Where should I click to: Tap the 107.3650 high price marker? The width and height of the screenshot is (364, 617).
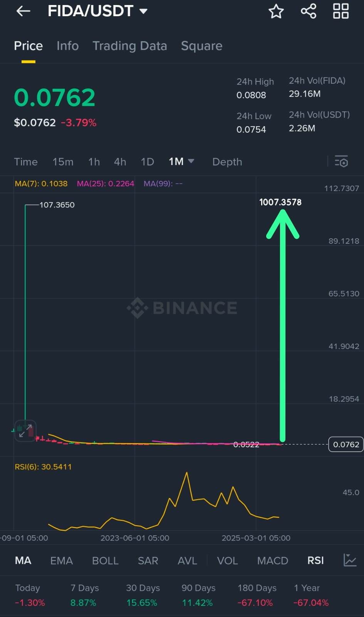coord(57,205)
